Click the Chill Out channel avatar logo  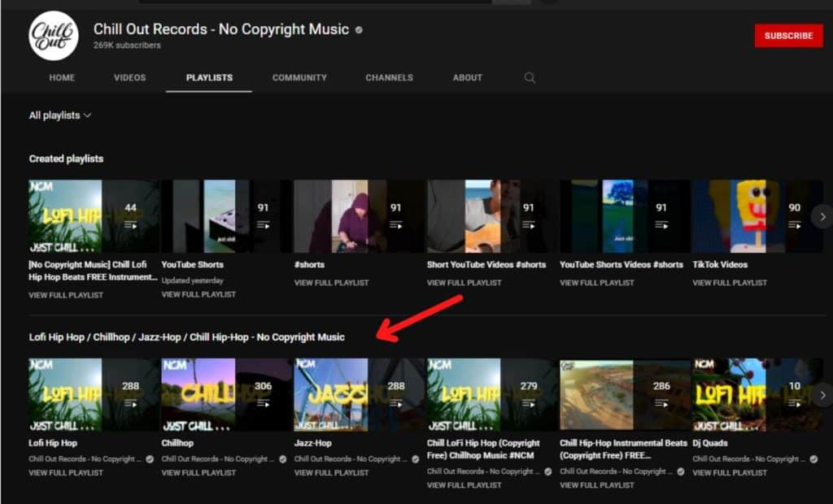(x=54, y=36)
